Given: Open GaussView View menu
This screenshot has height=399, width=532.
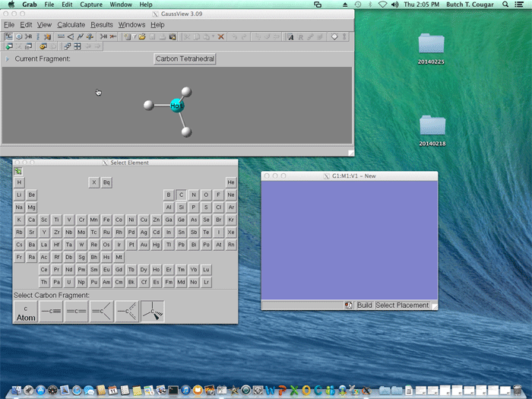Looking at the screenshot, I should tap(44, 25).
